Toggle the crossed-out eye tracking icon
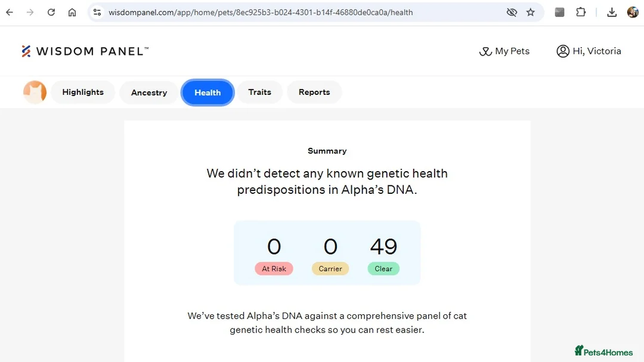The height and width of the screenshot is (362, 644). [512, 12]
